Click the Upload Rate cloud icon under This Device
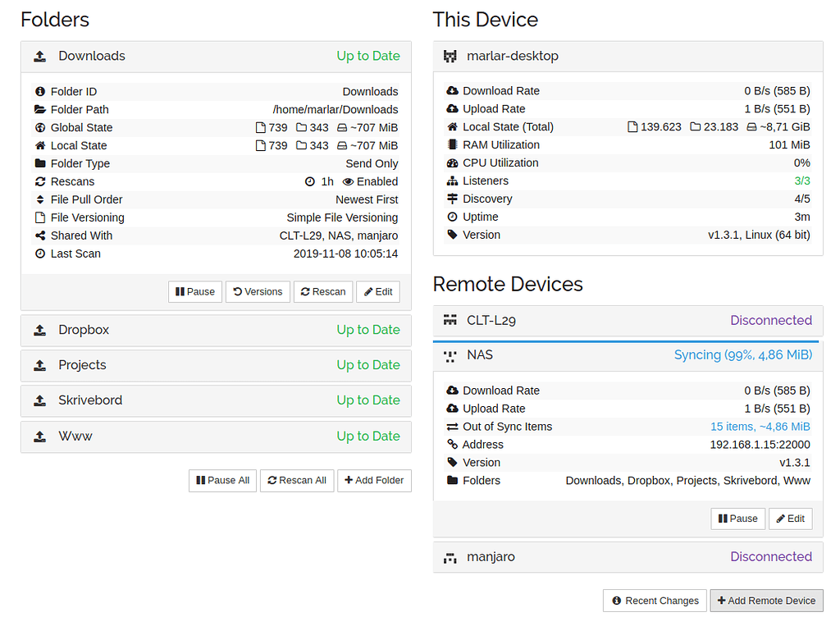 (452, 109)
